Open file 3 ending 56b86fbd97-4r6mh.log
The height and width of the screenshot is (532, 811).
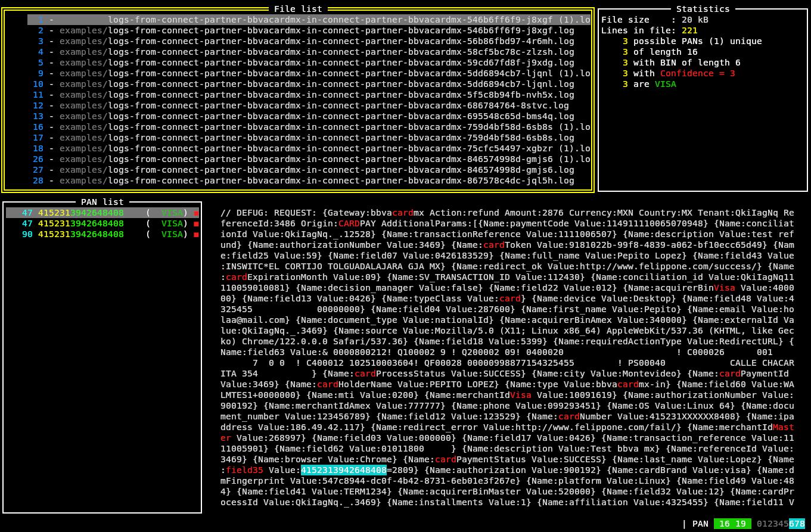(309, 41)
